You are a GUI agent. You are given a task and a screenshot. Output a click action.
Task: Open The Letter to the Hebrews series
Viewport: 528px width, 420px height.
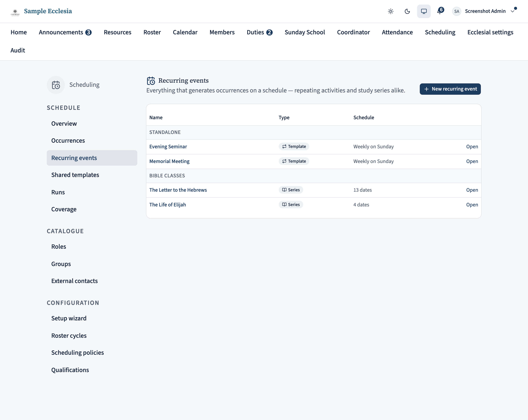pos(178,190)
